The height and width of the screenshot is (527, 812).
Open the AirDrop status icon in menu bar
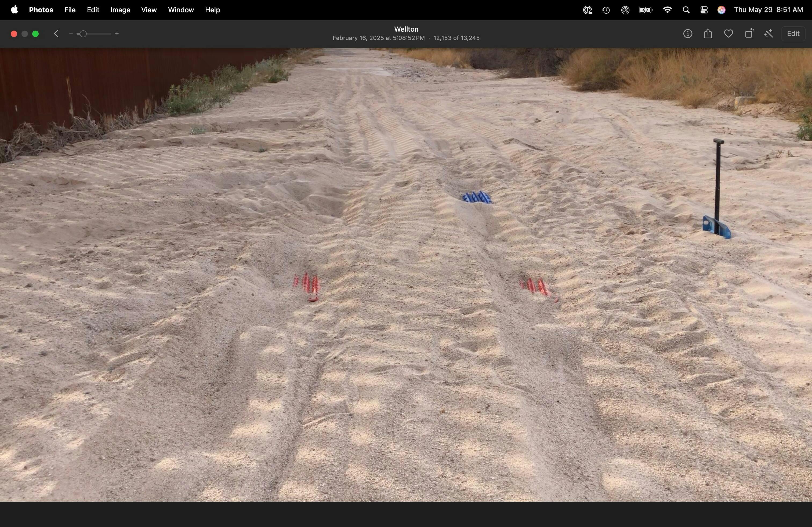pos(625,10)
